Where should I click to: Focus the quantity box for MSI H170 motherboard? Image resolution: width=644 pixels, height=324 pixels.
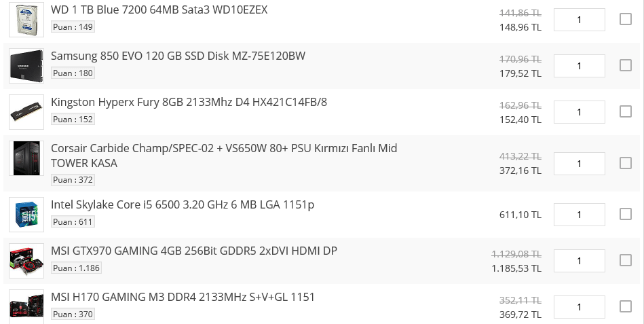579,307
